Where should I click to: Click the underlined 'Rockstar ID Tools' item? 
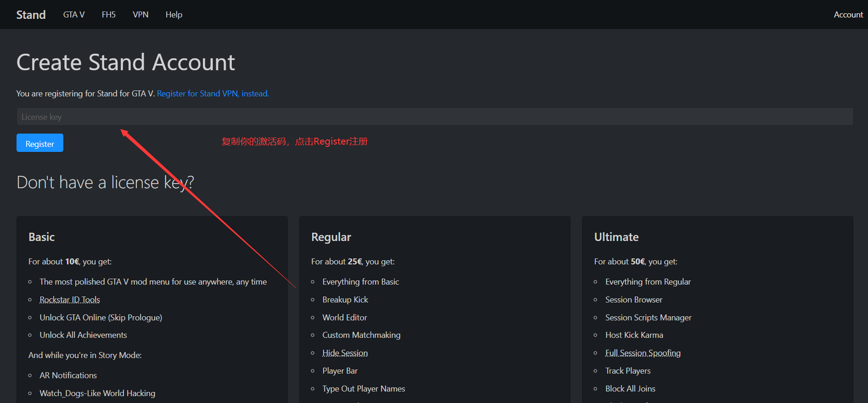point(70,300)
